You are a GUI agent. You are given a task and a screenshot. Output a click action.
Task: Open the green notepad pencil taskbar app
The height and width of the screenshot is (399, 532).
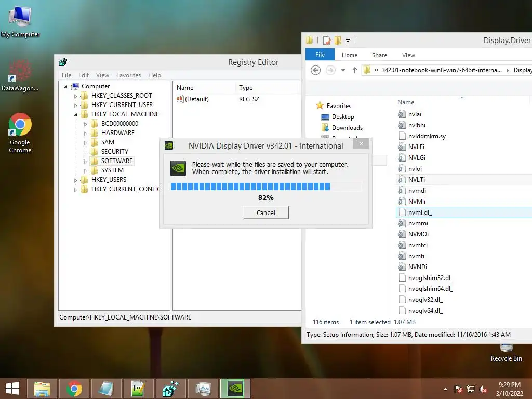[138, 389]
